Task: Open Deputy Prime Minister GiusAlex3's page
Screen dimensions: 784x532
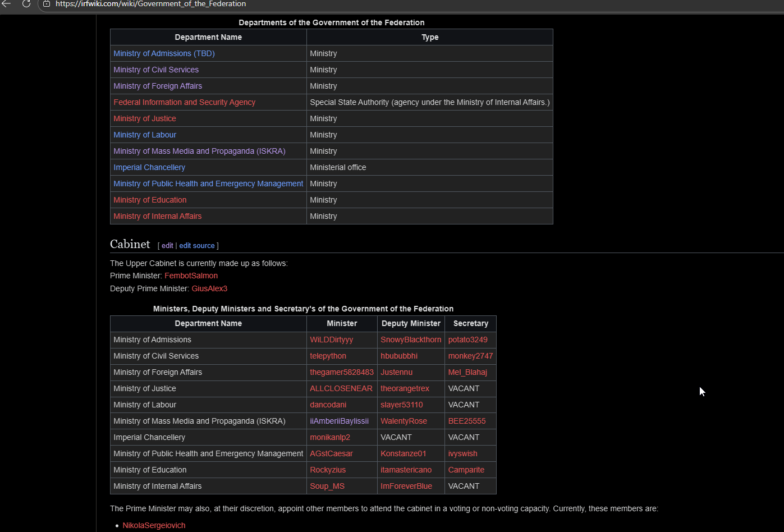Action: (209, 288)
